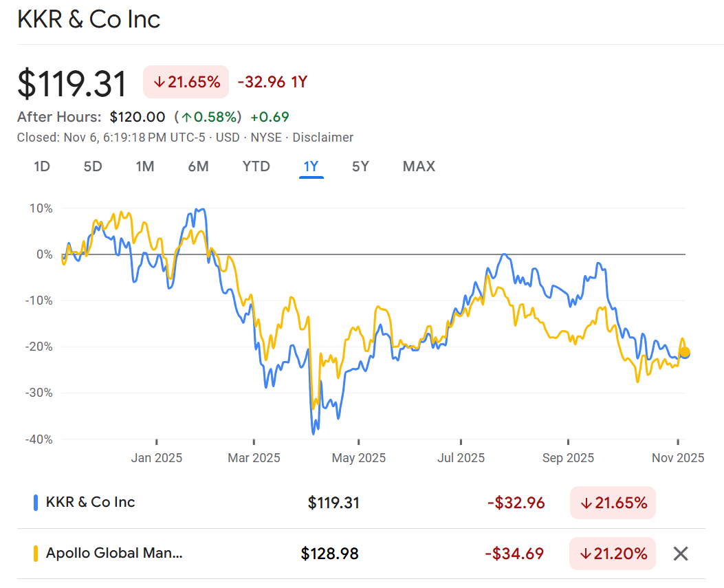This screenshot has width=724, height=588.
Task: Remove Apollo Global comparison with X icon
Action: tap(680, 554)
